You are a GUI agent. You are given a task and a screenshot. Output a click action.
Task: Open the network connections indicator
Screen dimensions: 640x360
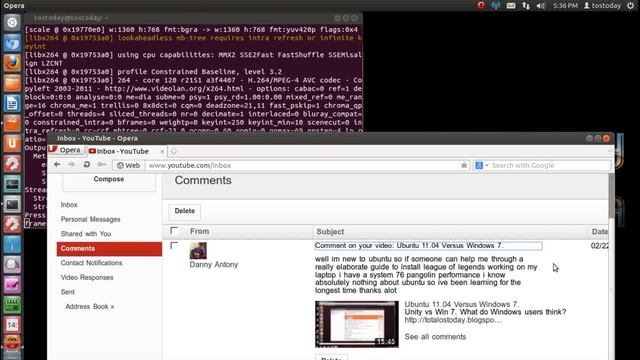[x=526, y=5]
